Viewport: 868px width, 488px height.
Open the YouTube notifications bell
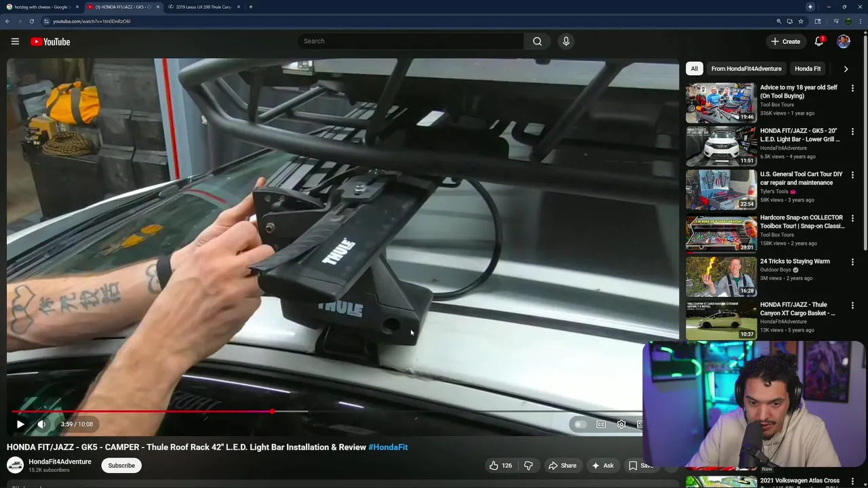819,41
